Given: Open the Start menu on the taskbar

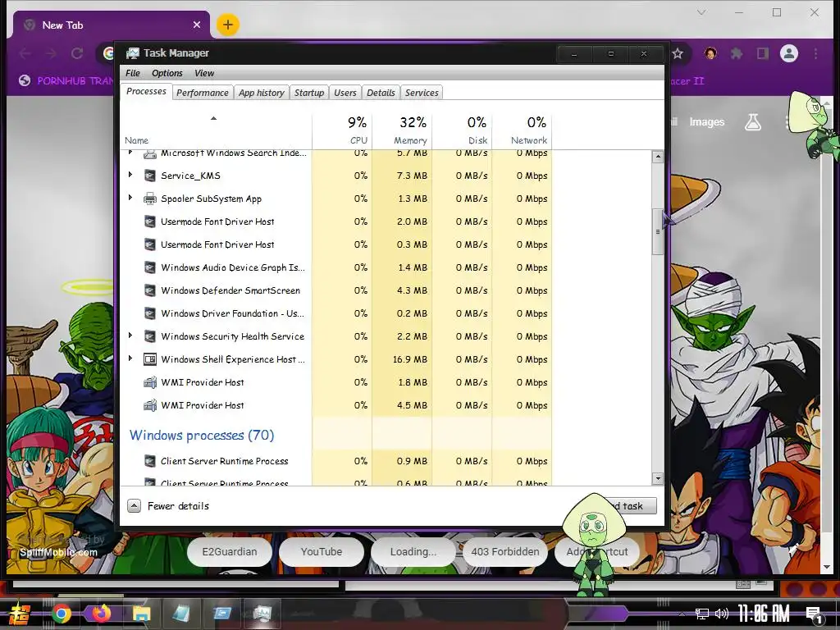Looking at the screenshot, I should click(x=20, y=614).
